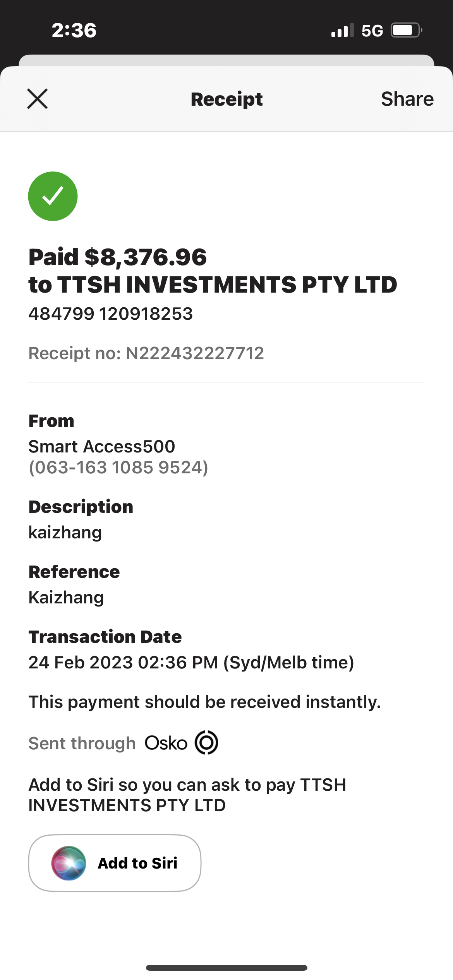453x980 pixels.
Task: Tap the Share button
Action: [x=407, y=99]
